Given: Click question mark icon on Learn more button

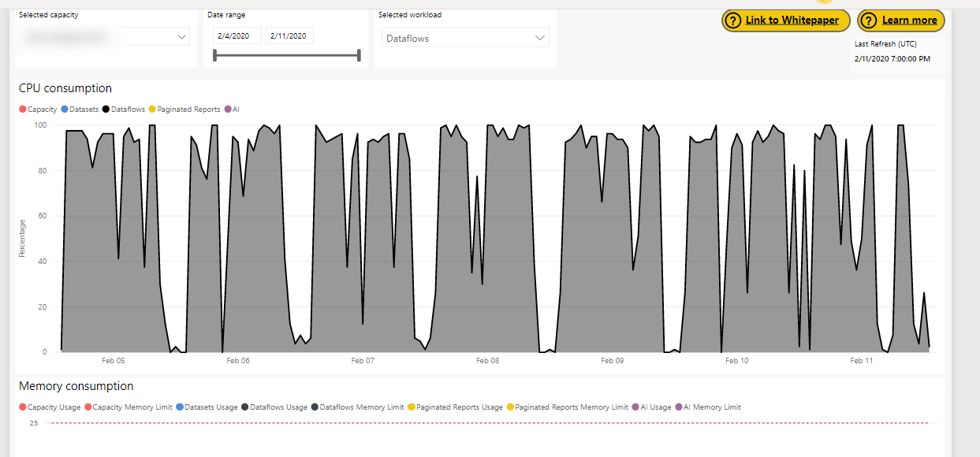Looking at the screenshot, I should point(869,20).
